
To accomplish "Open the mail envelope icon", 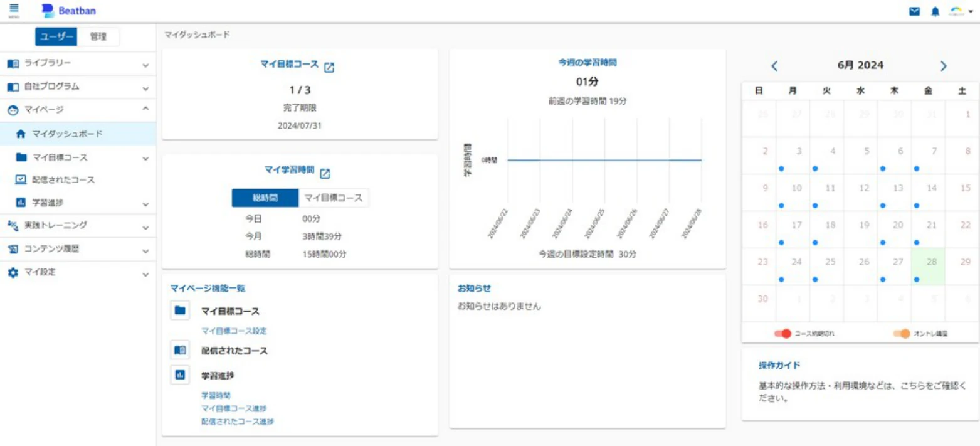I will [x=915, y=11].
